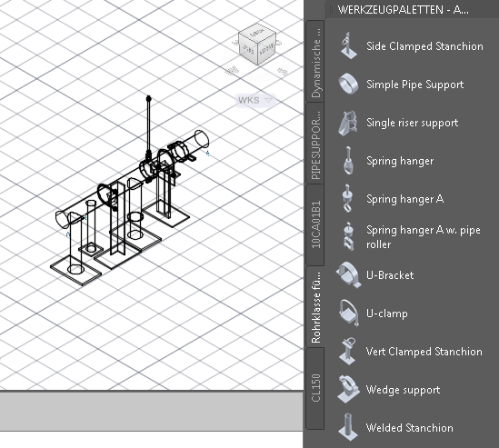Activate the Rohrklasse fü... palette tab
The image size is (499, 448).
(x=315, y=306)
